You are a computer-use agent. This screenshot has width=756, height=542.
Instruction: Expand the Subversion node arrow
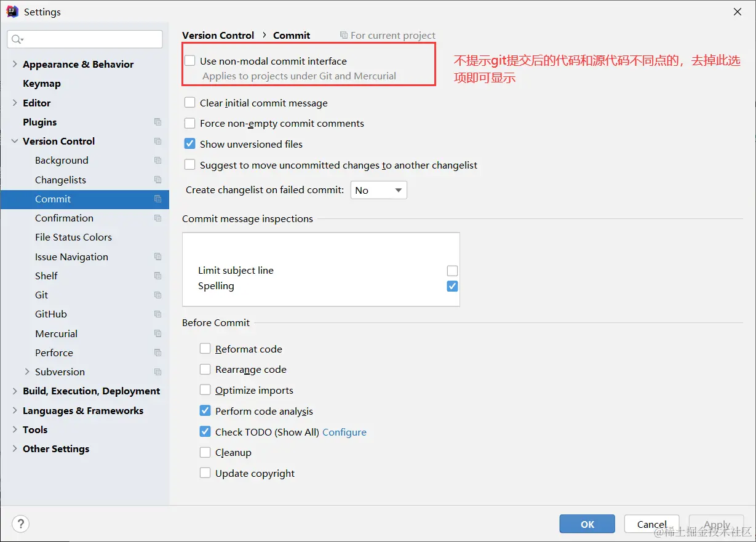tap(27, 372)
